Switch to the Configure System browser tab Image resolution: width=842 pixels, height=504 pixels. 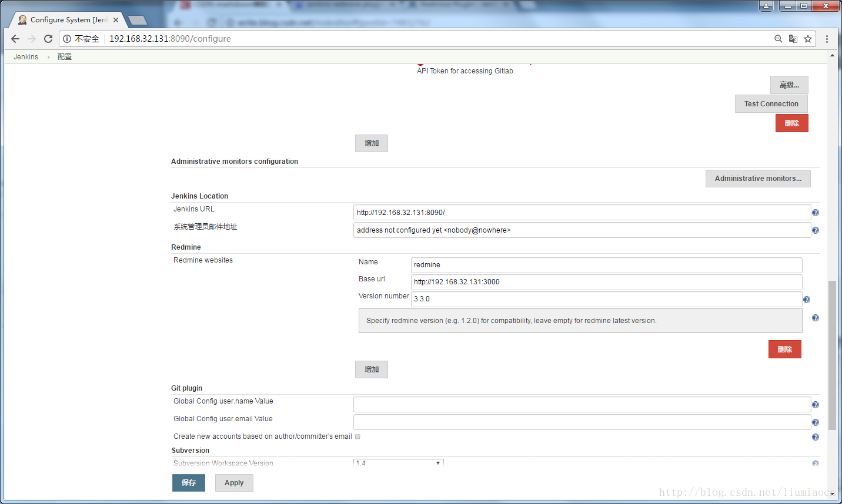click(68, 20)
